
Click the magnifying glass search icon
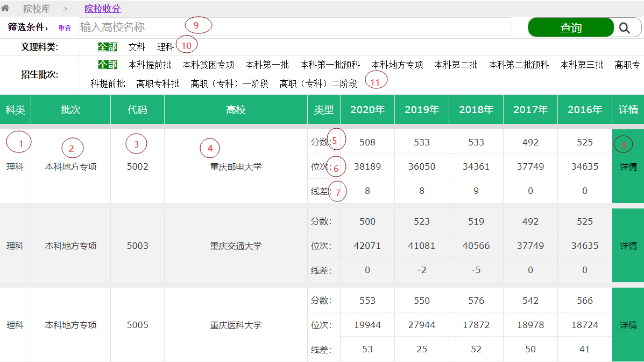point(624,27)
